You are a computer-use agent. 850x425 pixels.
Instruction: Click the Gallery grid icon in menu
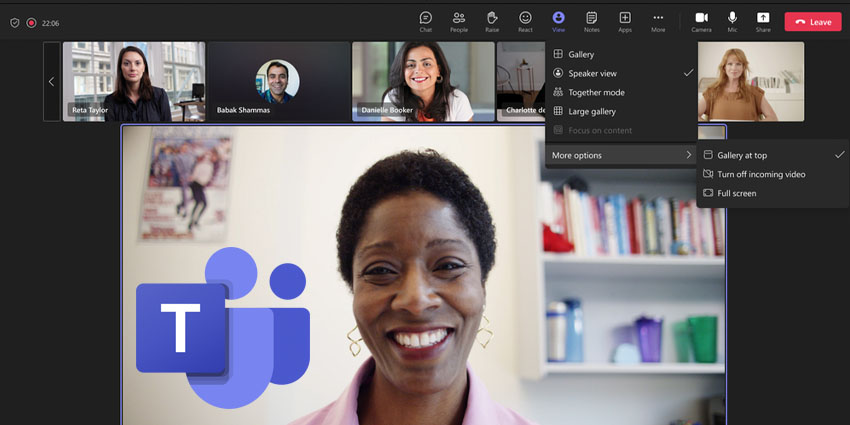[558, 54]
